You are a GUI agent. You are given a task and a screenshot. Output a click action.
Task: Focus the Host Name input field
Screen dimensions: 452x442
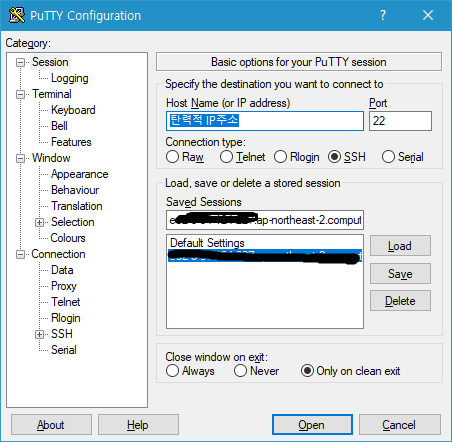coord(265,121)
